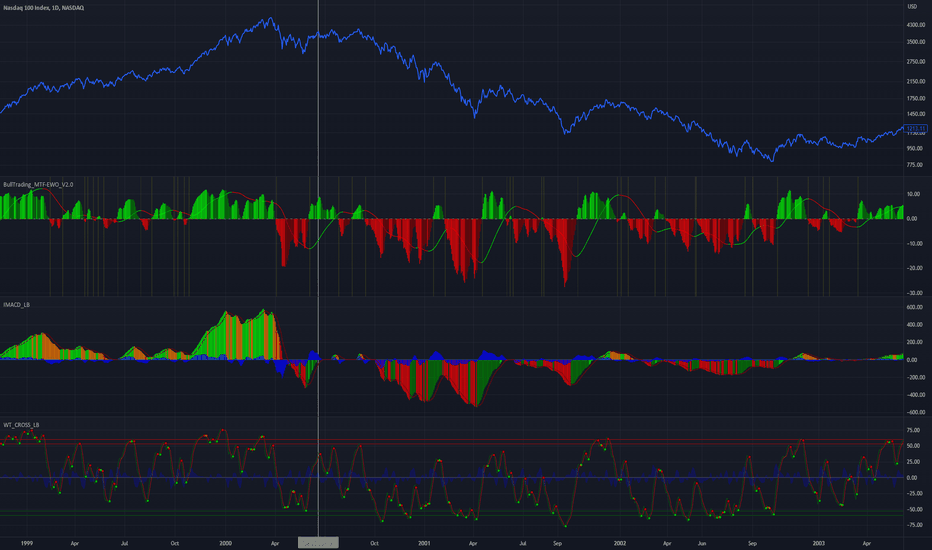Click the 10.00 value on EWO scale
Viewport: 932px width, 550px height.
pos(914,194)
